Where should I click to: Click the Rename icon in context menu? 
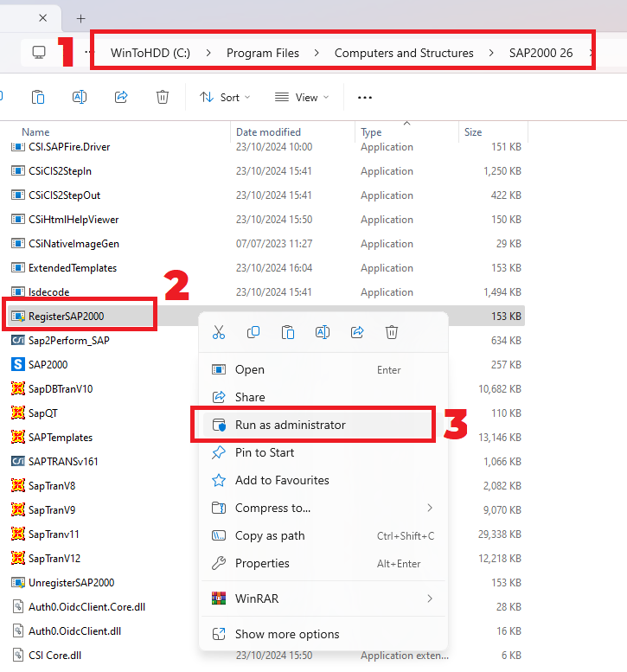323,332
